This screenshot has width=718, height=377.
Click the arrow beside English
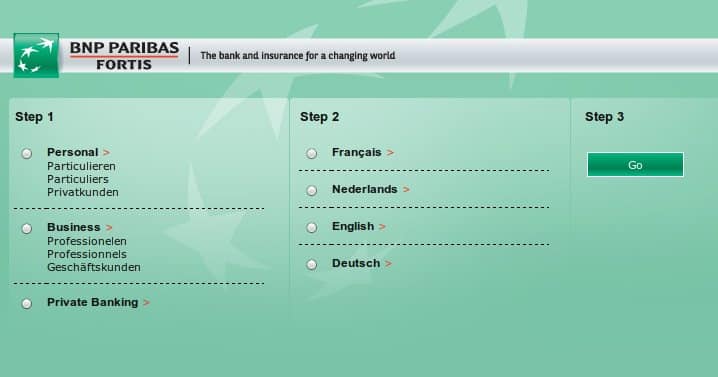click(382, 227)
